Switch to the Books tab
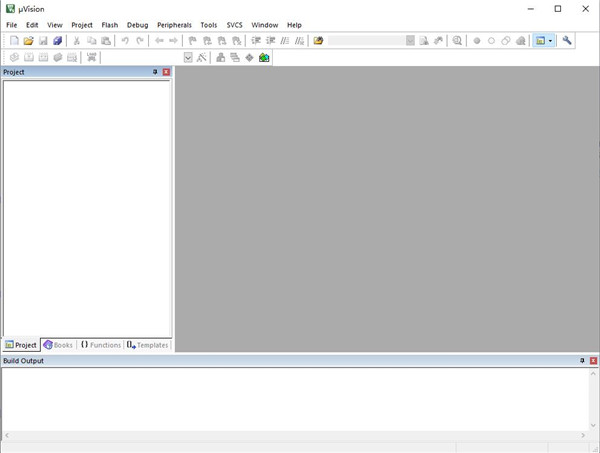The height and width of the screenshot is (453, 600). 58,345
